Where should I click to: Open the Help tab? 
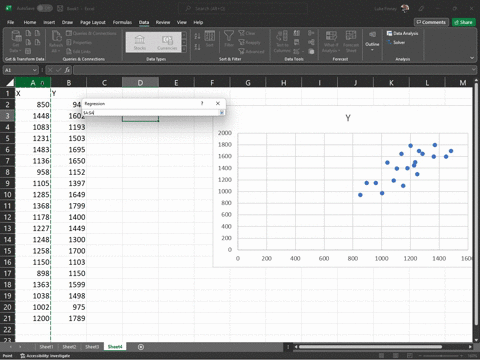coord(198,22)
